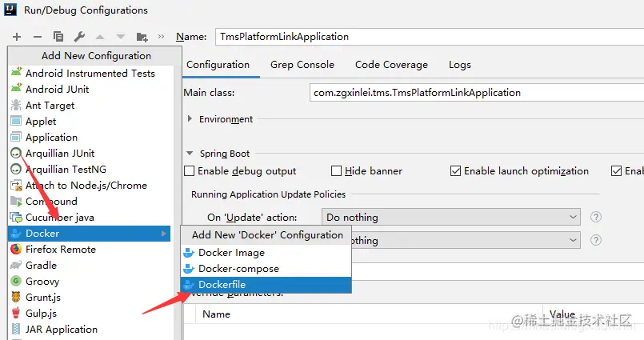Select Dockerfile in the Docker submenu
This screenshot has height=340, width=644.
(266, 285)
